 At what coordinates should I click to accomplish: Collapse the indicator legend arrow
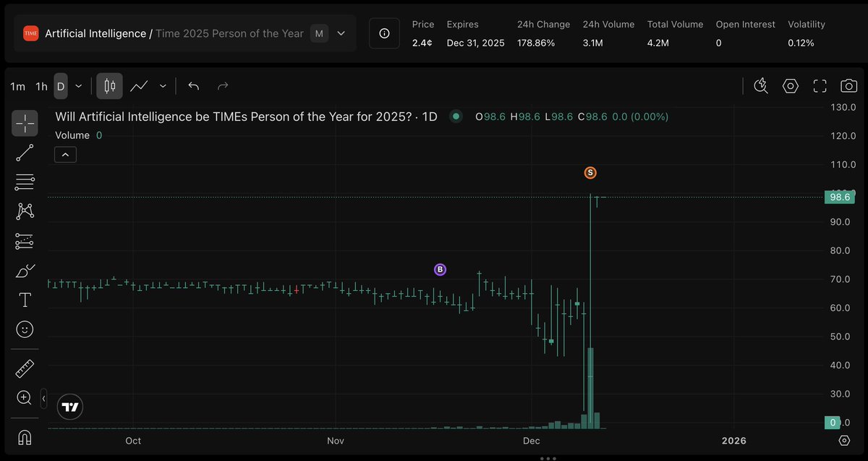[65, 154]
